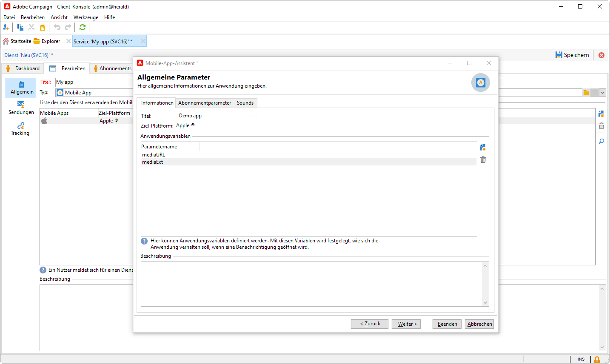Viewport: 610px width, 364px height.
Task: Switch to the Startseite tab
Action: coord(17,41)
